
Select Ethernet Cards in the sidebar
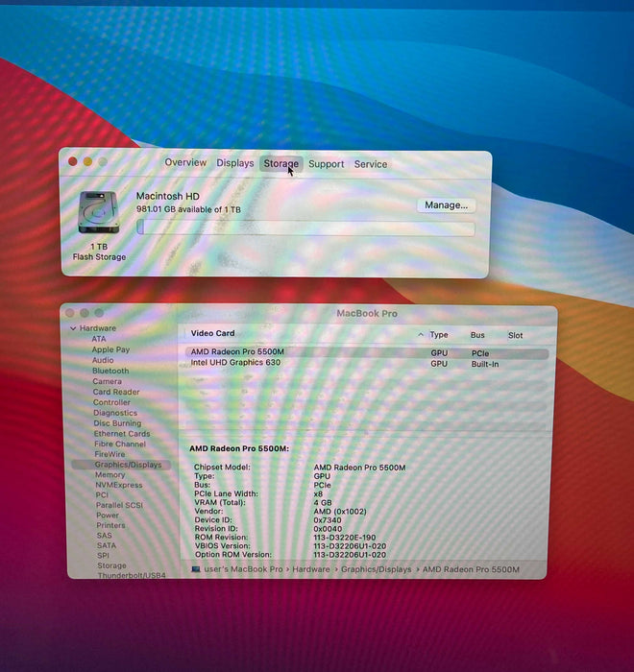(122, 433)
